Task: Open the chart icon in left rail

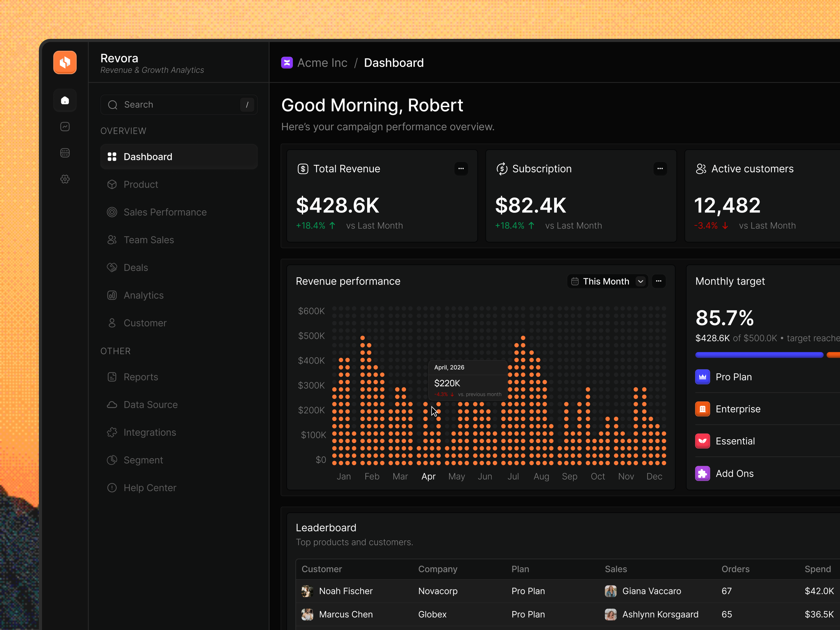Action: [65, 126]
